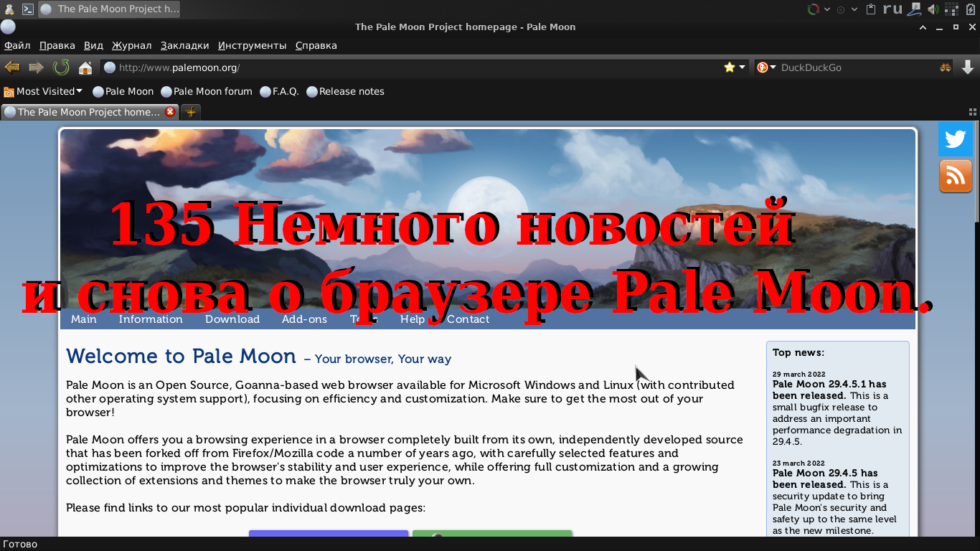Go forward with the Forward arrow
This screenshot has height=551, width=980.
36,67
